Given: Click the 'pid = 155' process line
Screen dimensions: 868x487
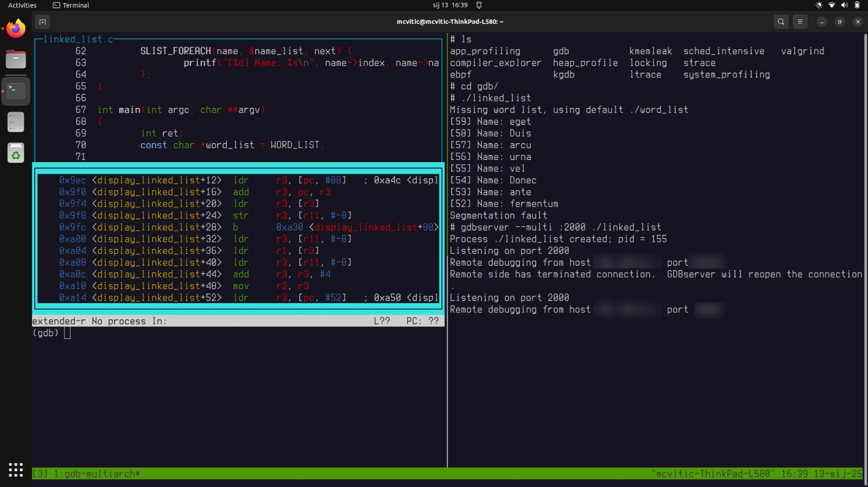Looking at the screenshot, I should pos(558,239).
